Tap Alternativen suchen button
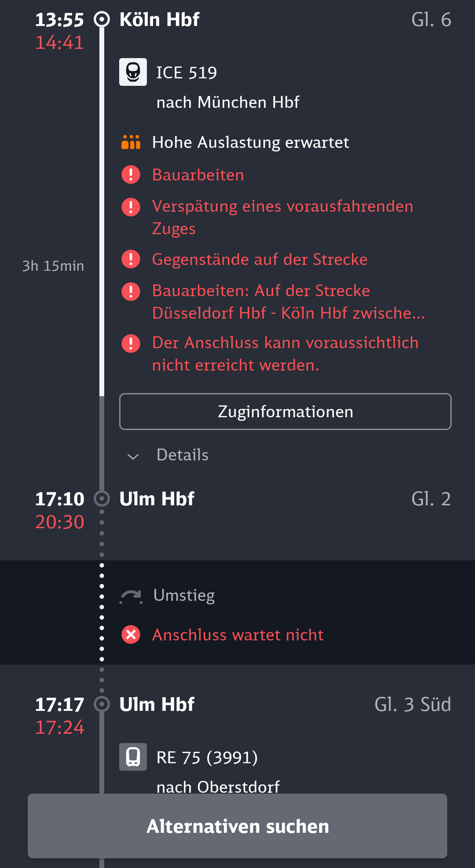This screenshot has height=868, width=475. [x=237, y=826]
